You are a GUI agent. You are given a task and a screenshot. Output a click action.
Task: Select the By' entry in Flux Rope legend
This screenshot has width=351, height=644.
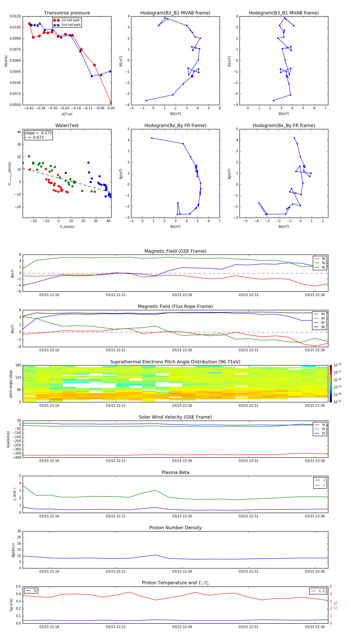point(320,318)
